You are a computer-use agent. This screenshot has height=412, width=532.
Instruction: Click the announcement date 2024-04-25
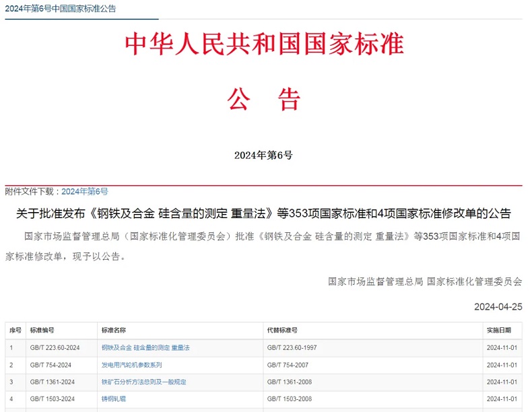(x=498, y=306)
